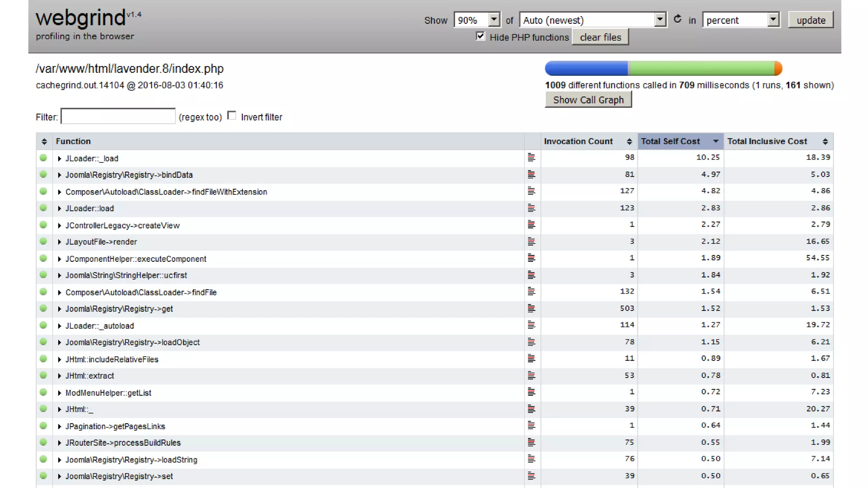The height and width of the screenshot is (488, 868).
Task: Click file icon for JRouterSite->processBuildRules row
Action: pos(531,442)
